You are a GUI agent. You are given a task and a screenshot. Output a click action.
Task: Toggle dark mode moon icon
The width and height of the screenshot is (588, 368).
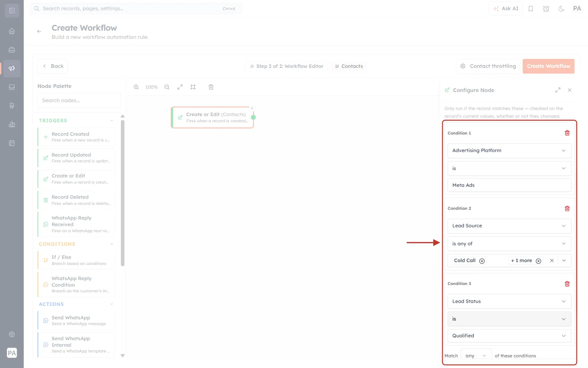click(x=561, y=9)
